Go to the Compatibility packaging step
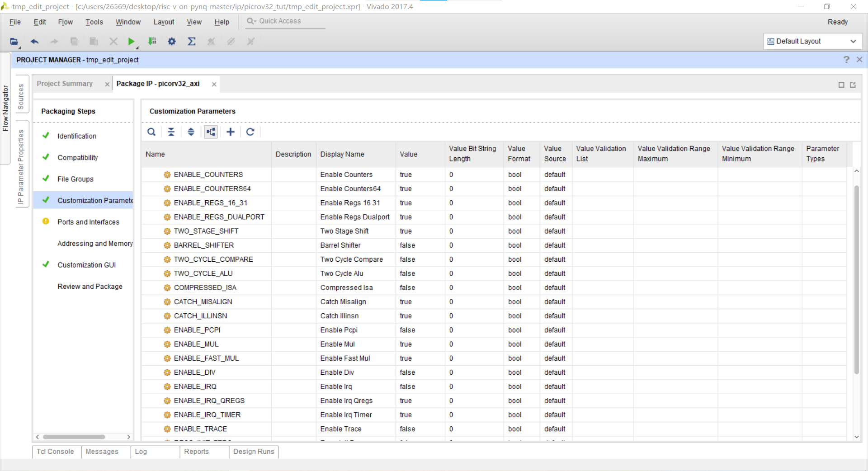Screen dimensions: 868x471 (x=78, y=158)
